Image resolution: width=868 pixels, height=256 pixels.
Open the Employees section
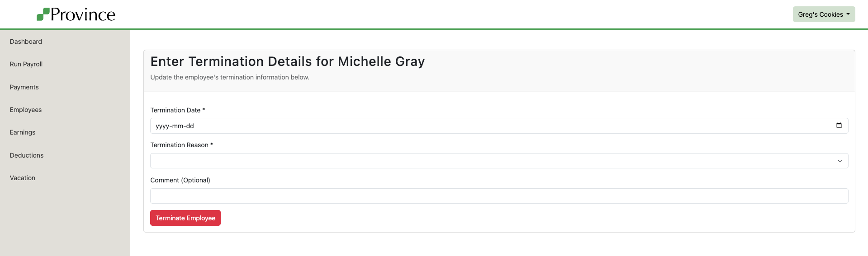coord(26,110)
